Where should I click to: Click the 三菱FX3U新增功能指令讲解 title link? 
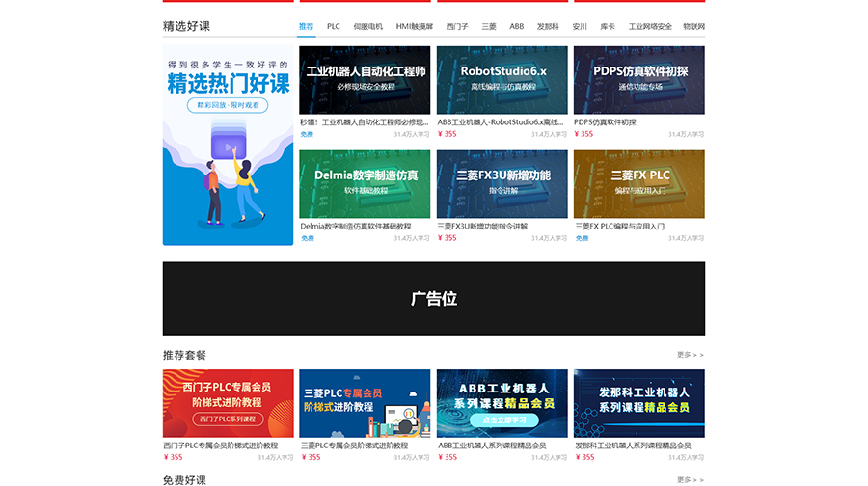[x=482, y=227]
